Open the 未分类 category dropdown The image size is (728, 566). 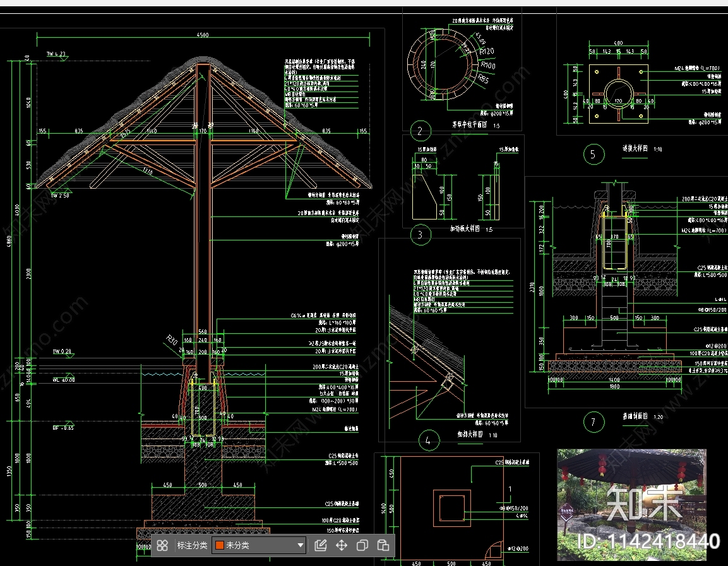coord(259,545)
